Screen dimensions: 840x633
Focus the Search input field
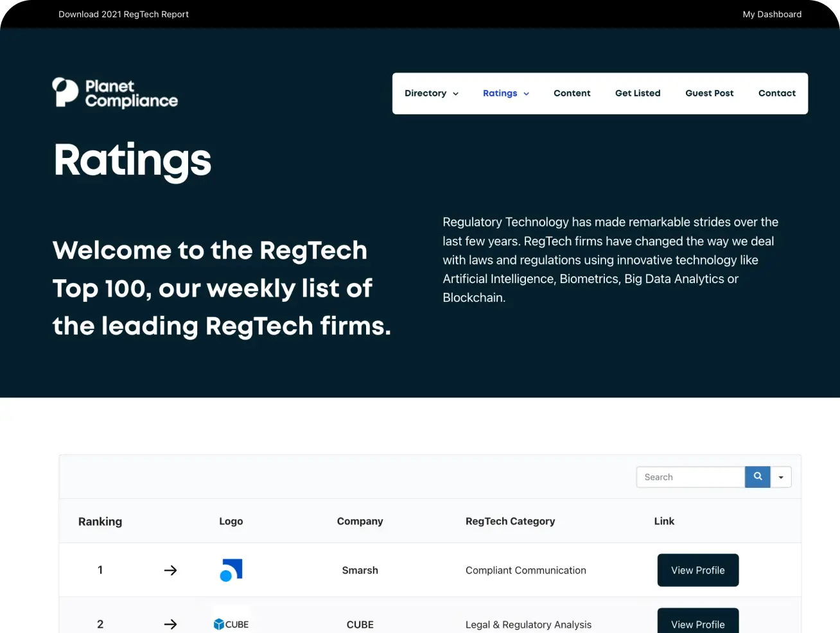tap(690, 477)
